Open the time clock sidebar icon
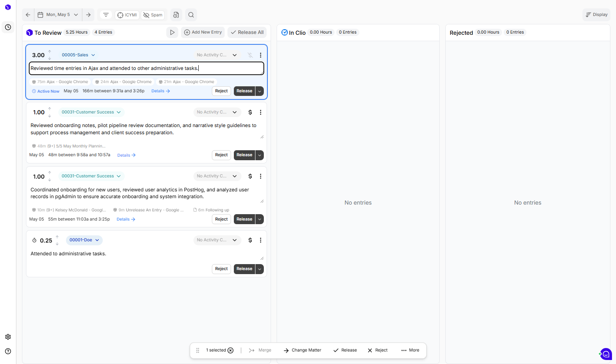The image size is (616, 364). tap(8, 27)
